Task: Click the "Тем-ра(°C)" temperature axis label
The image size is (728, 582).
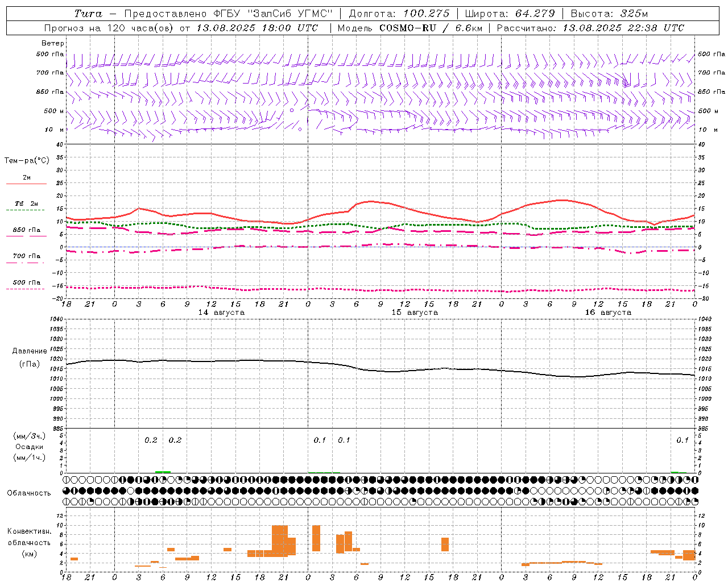Action: tap(27, 161)
